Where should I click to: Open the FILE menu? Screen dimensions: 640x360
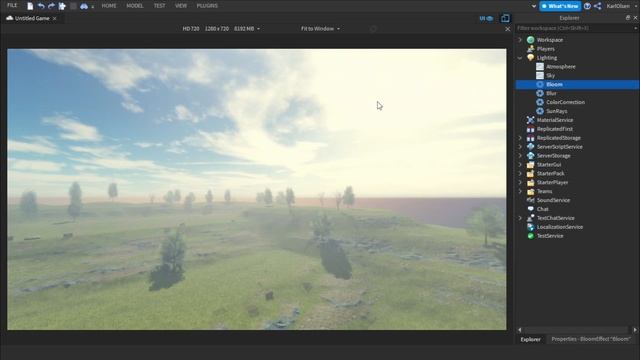click(12, 6)
